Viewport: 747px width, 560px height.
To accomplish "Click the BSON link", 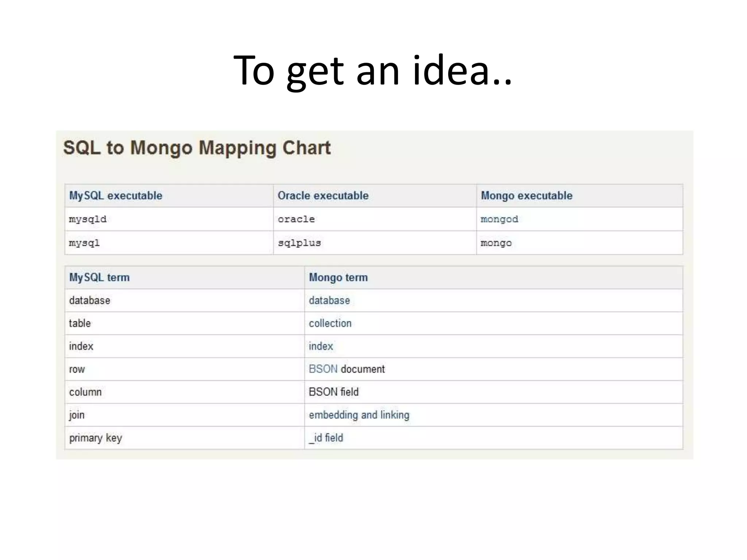I will click(x=323, y=369).
